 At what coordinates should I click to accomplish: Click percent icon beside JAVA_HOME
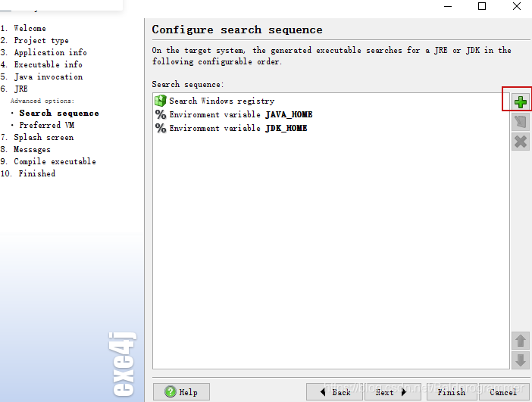click(161, 114)
